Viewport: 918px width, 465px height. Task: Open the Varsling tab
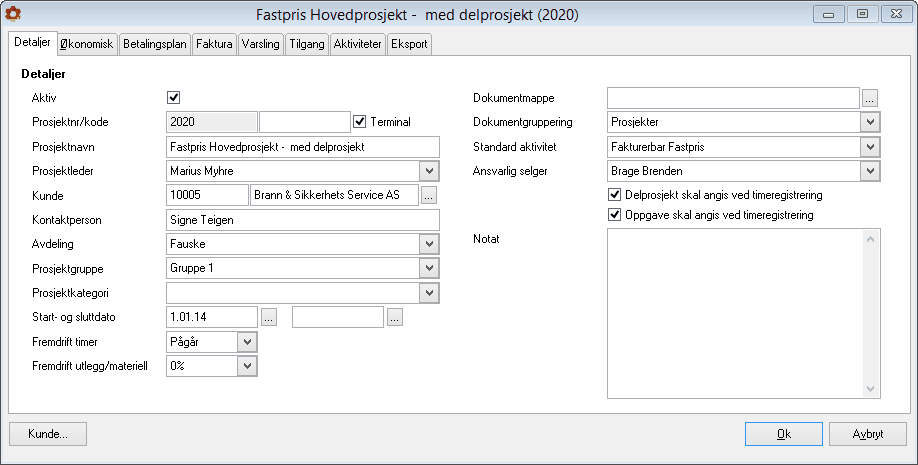pos(261,44)
